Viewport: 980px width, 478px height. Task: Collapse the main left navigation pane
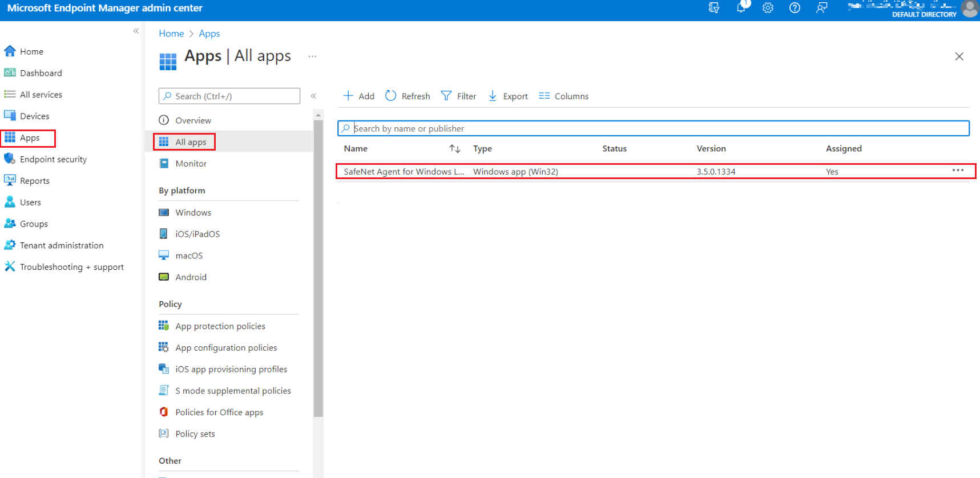tap(136, 31)
